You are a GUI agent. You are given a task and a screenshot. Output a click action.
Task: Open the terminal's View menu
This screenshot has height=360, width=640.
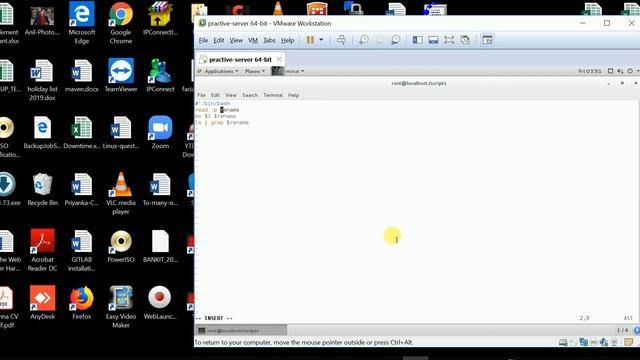(231, 95)
